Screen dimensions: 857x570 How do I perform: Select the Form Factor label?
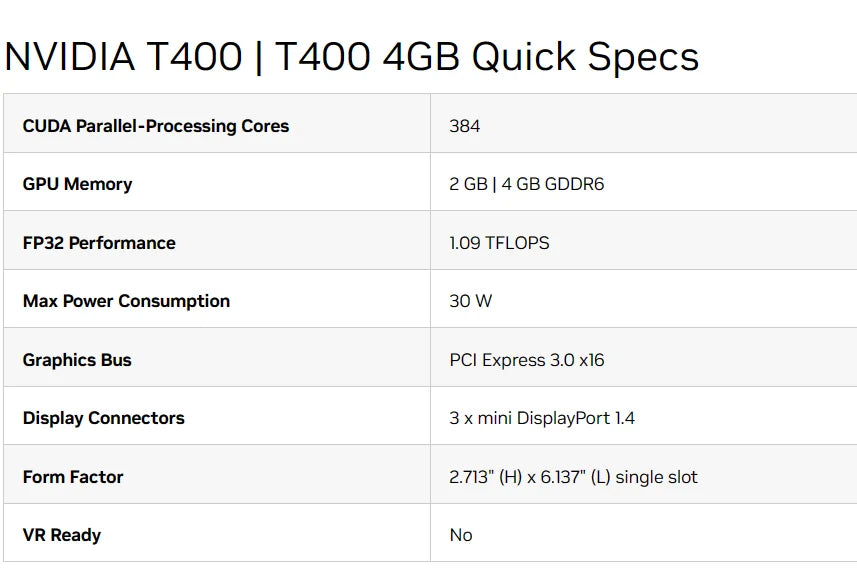[x=73, y=477]
